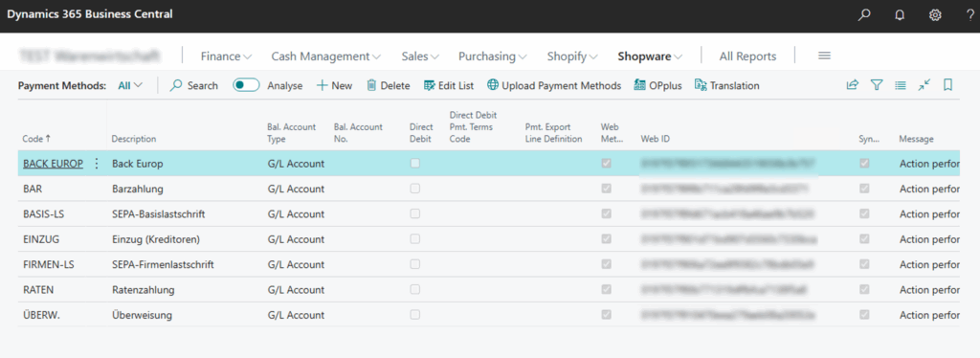Viewport: 980px width, 358px height.
Task: Click the Bal. Account Type column header
Action: [x=292, y=132]
